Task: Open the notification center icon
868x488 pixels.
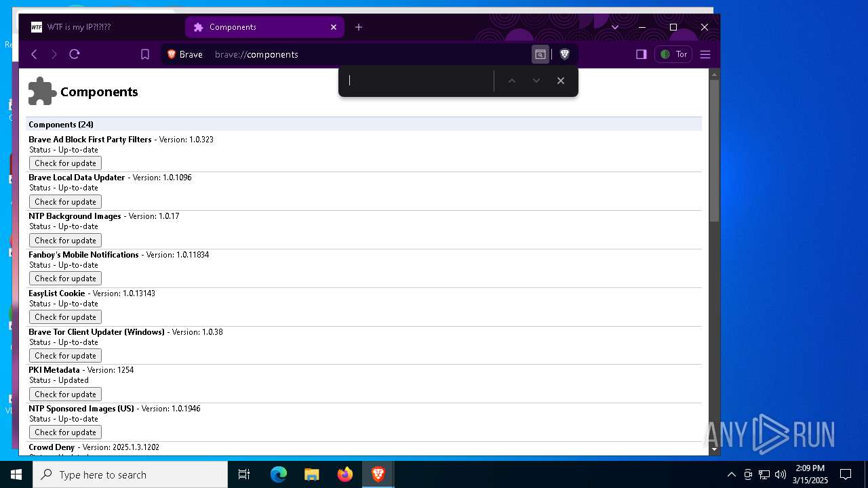Action: 846,474
